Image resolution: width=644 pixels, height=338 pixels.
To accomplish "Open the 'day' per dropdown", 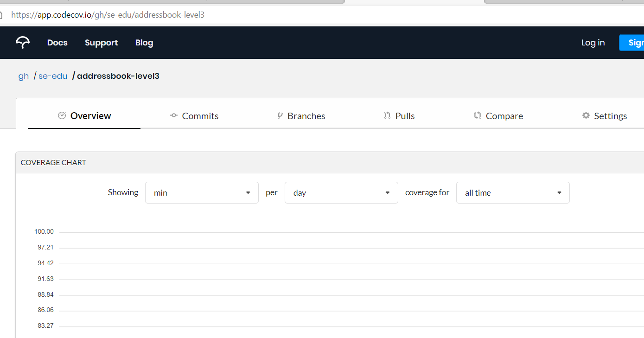I will click(x=341, y=192).
